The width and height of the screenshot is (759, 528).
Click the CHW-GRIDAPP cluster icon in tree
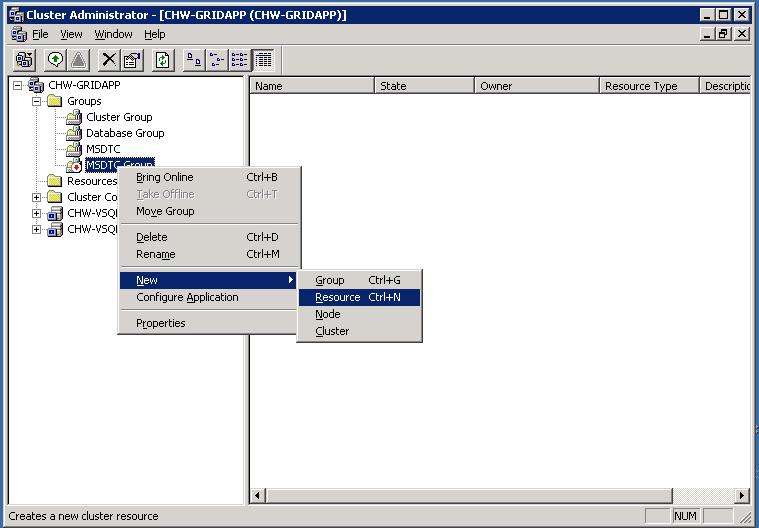[36, 85]
